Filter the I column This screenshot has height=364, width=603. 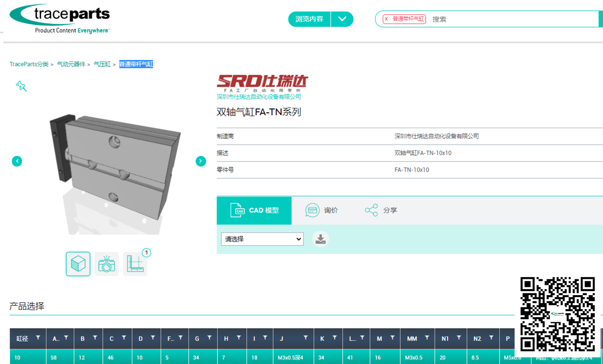pyautogui.click(x=265, y=338)
